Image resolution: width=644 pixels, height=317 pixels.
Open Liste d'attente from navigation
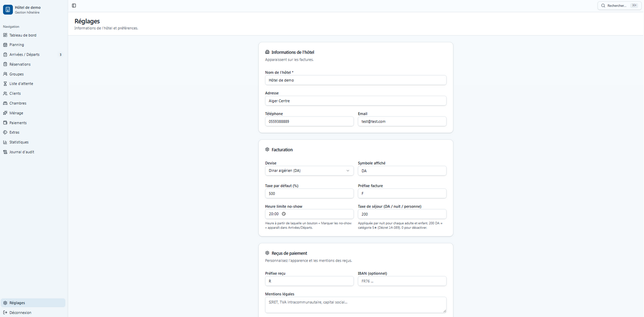pyautogui.click(x=33, y=84)
